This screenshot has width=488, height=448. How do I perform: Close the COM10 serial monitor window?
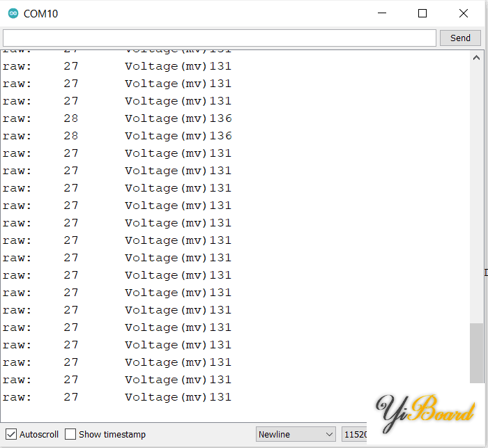click(x=464, y=13)
